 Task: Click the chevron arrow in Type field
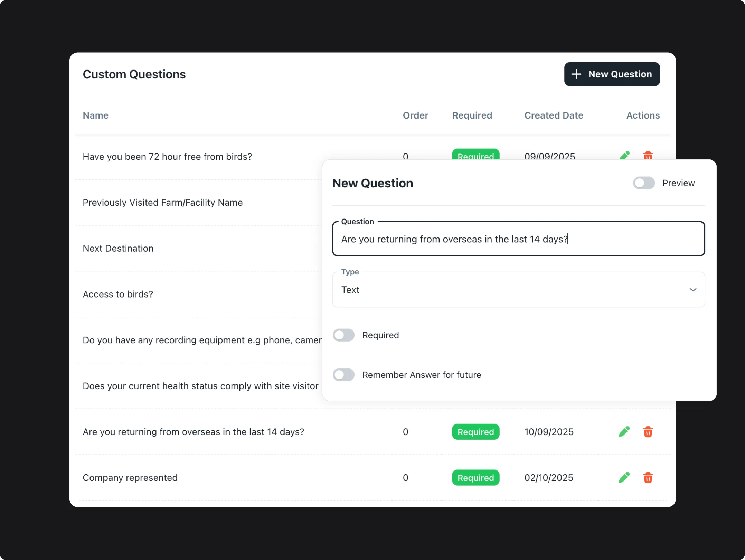point(693,290)
